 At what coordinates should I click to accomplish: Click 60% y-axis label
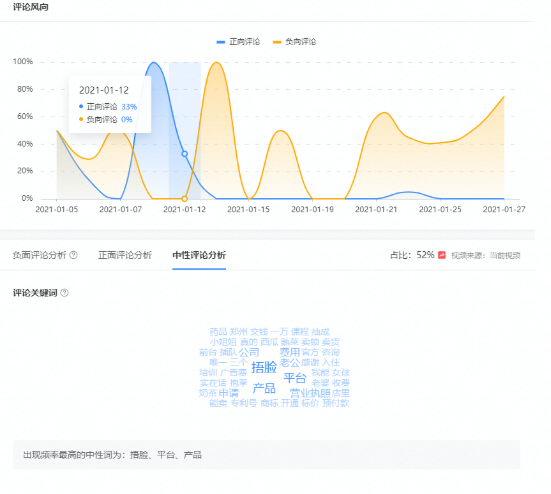[25, 116]
